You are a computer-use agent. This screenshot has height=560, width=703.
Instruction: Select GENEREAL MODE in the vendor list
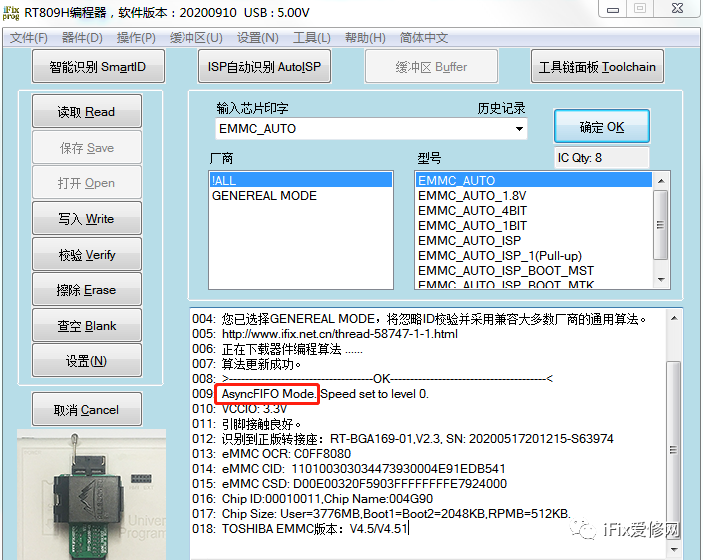[x=300, y=195]
